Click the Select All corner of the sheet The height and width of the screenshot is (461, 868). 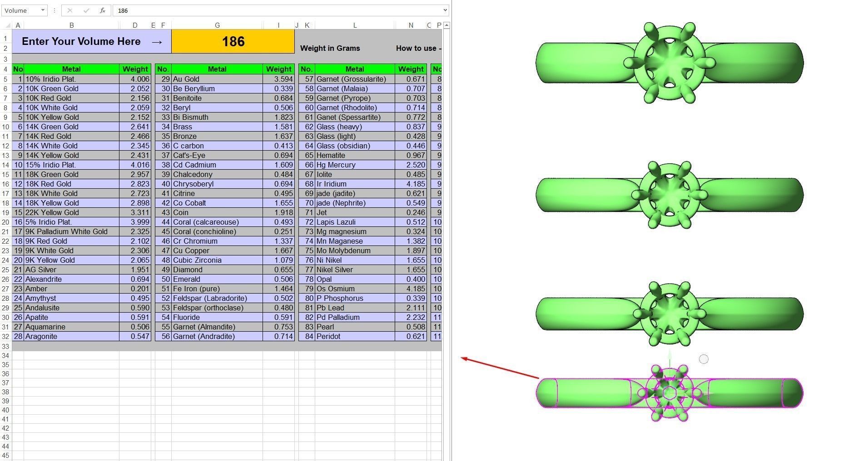[6, 25]
